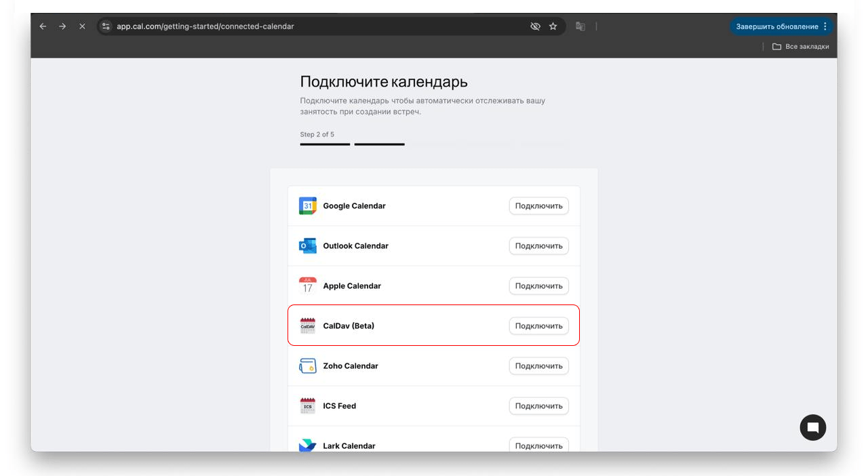This screenshot has height=476, width=868.
Task: Bookmark this page with the star icon
Action: pyautogui.click(x=553, y=26)
